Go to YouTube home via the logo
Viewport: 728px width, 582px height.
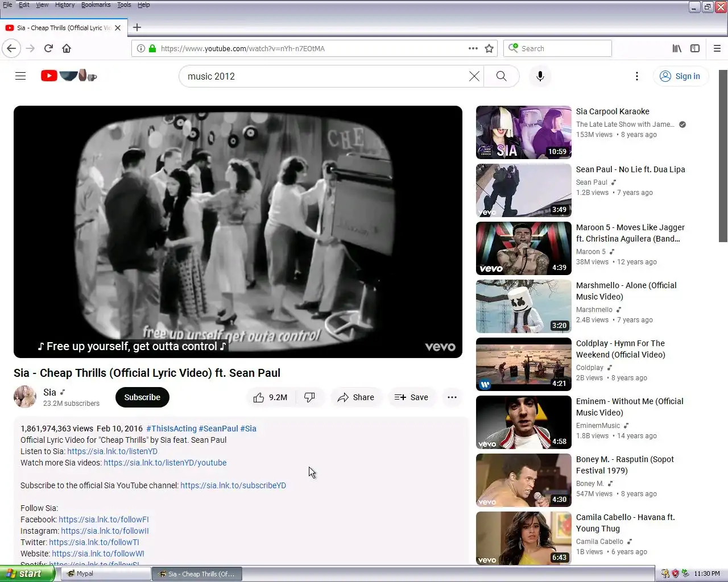(x=69, y=76)
